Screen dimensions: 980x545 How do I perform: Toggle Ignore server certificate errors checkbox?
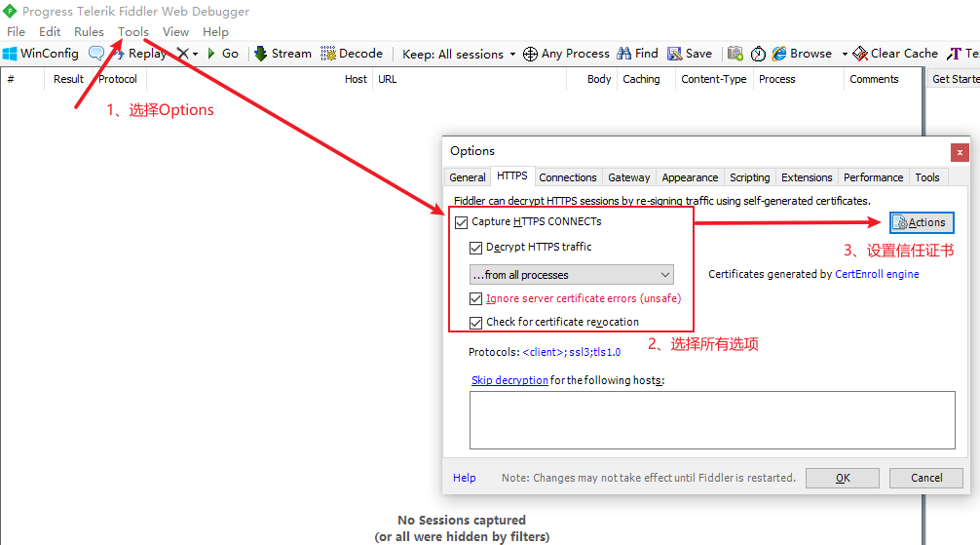475,299
